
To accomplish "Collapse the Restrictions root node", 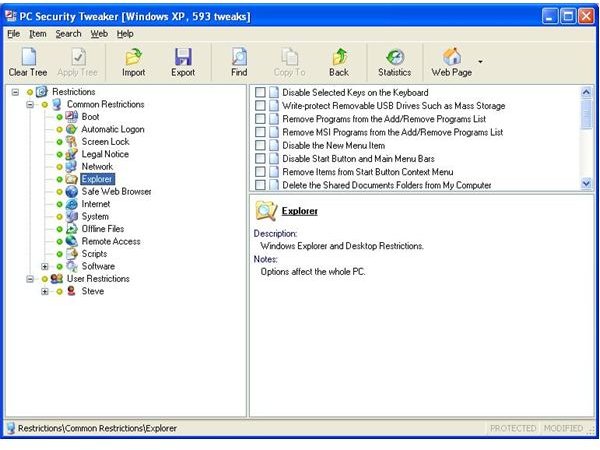I will (x=15, y=92).
